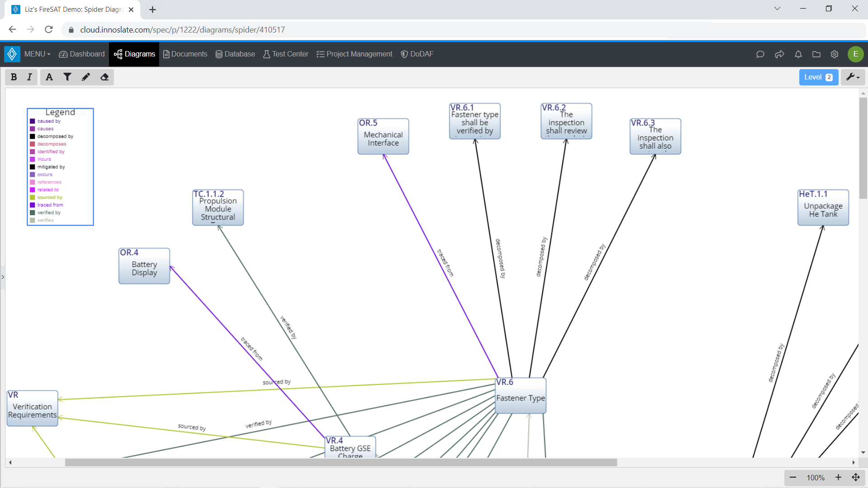
Task: Open notifications bell
Action: [x=798, y=54]
